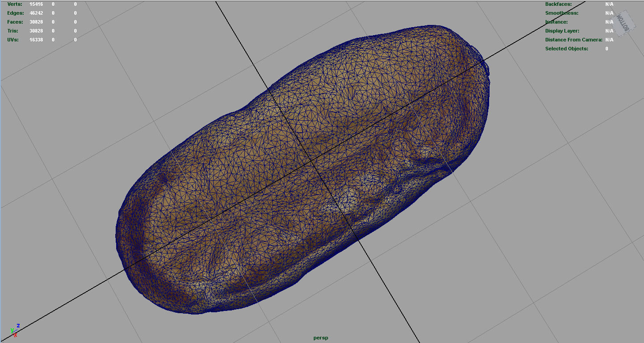
Task: Click the Display Layer: label
Action: pyautogui.click(x=562, y=31)
